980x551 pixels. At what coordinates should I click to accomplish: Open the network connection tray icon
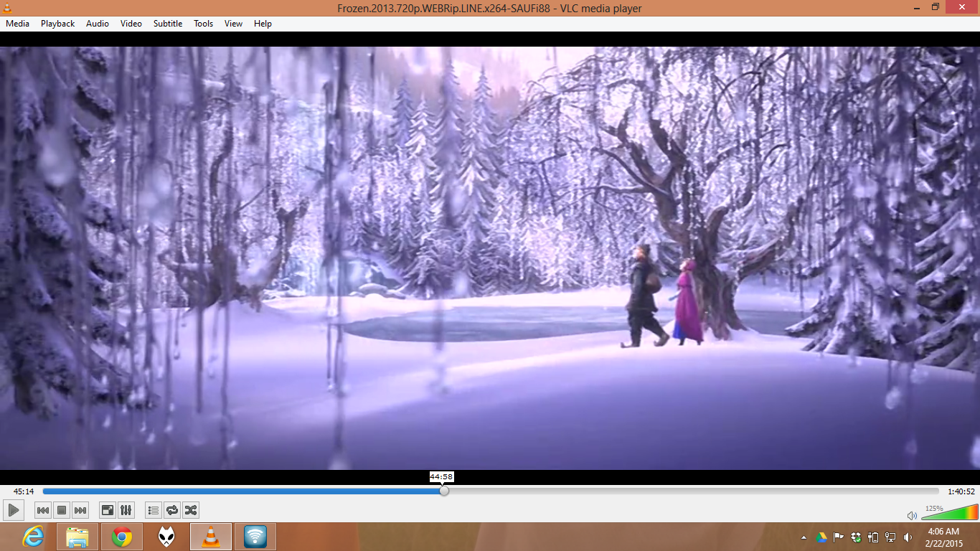(x=890, y=537)
